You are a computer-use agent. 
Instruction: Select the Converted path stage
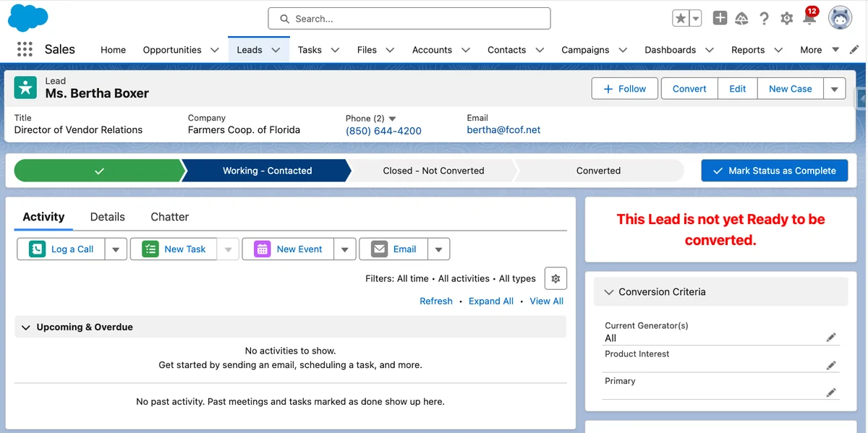tap(598, 171)
